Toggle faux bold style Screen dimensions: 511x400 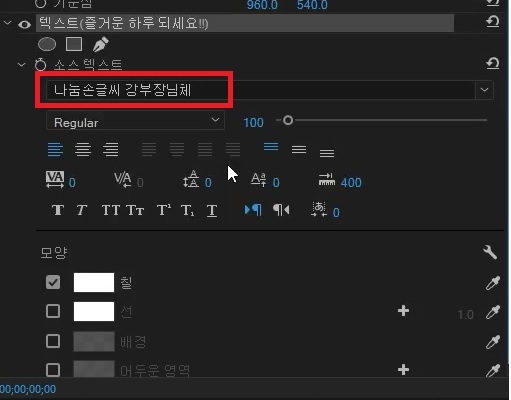[x=58, y=210]
